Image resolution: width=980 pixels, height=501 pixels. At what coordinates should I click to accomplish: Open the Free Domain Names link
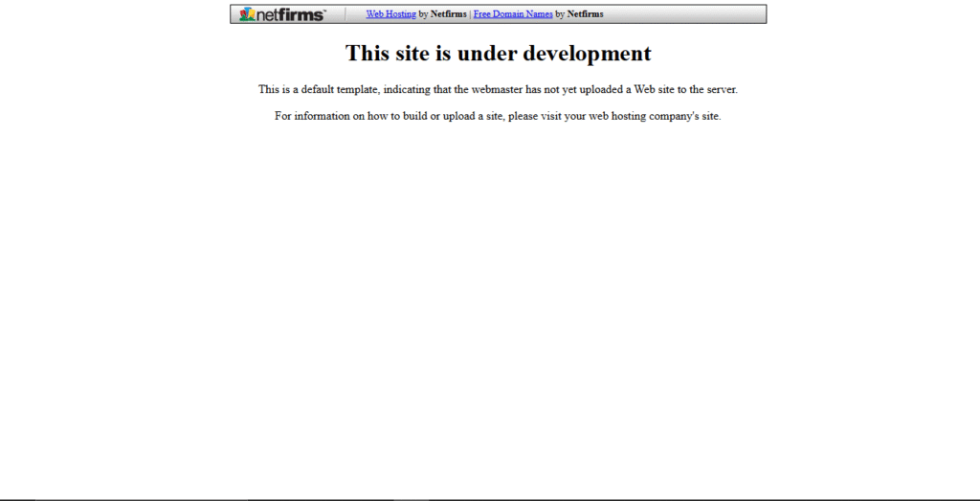click(513, 14)
